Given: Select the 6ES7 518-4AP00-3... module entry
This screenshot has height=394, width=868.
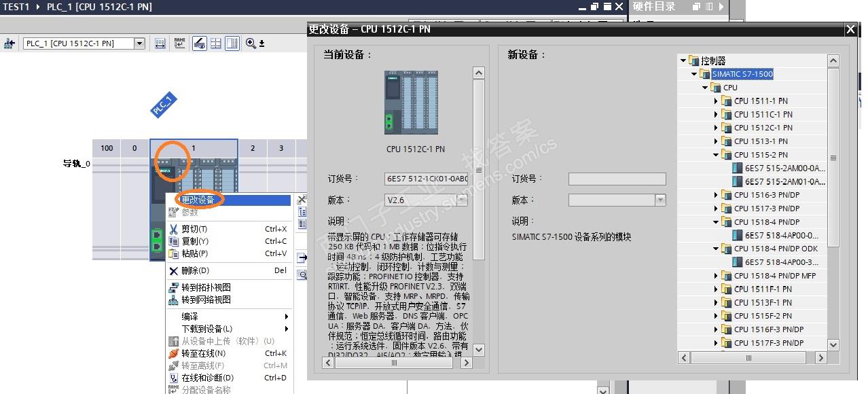Looking at the screenshot, I should (x=782, y=262).
